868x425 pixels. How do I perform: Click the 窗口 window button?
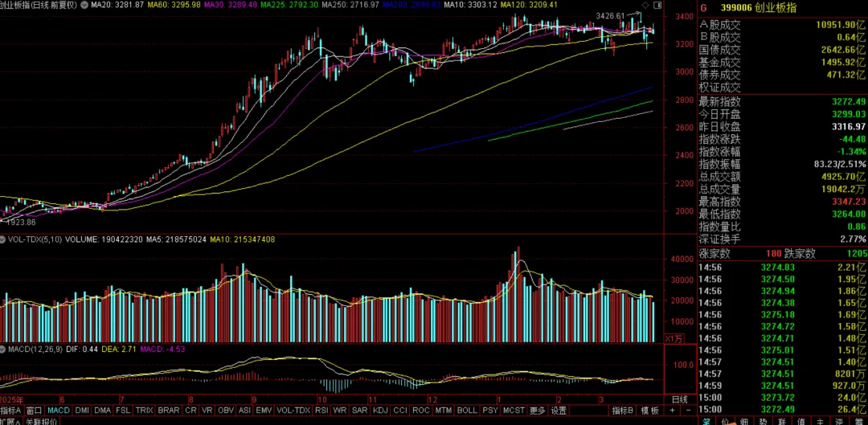[x=35, y=410]
